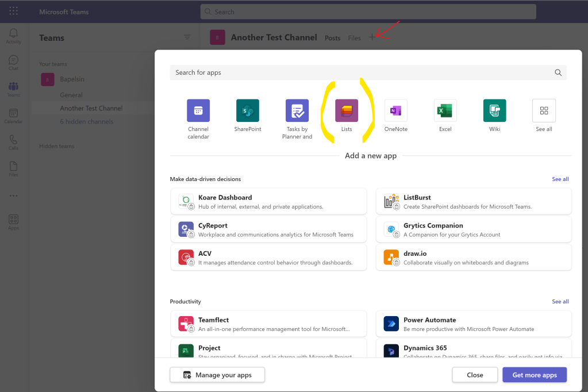Open the app launcher waffle icon
588x392 pixels.
click(x=14, y=11)
